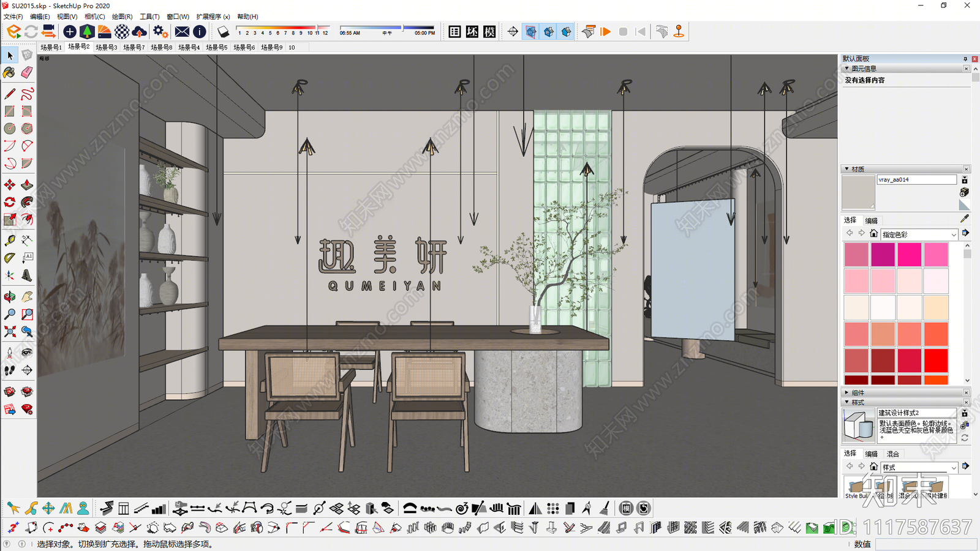The image size is (980, 551).
Task: Click the materials home house icon
Action: 874,233
